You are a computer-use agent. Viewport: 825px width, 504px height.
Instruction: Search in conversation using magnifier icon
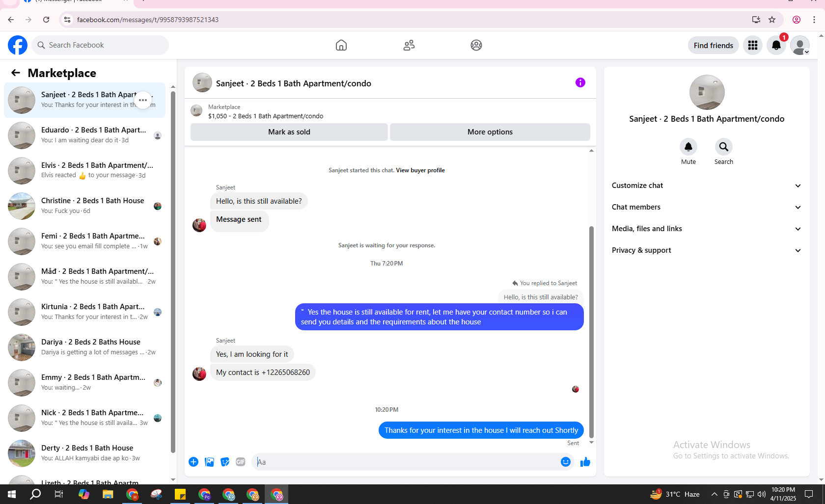[724, 147]
